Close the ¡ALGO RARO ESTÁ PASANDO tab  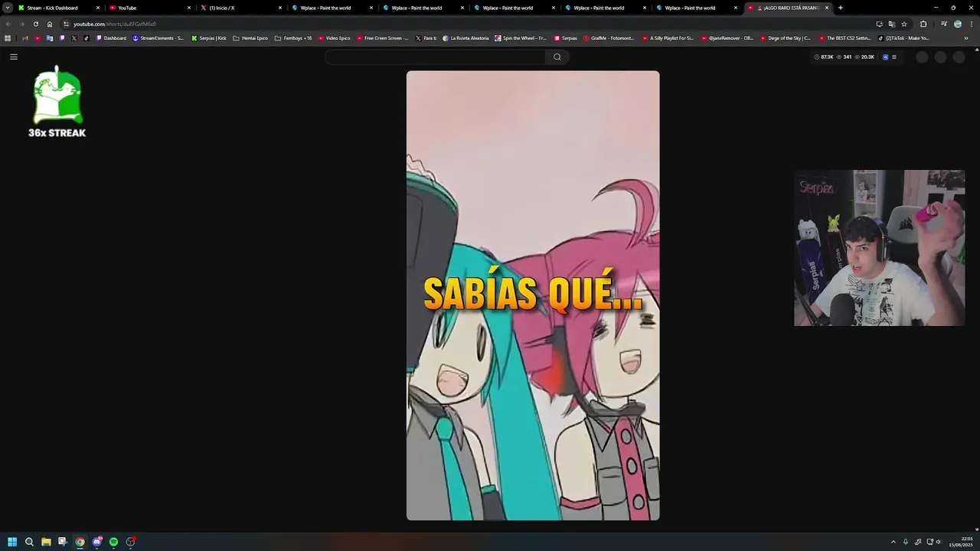(x=827, y=8)
